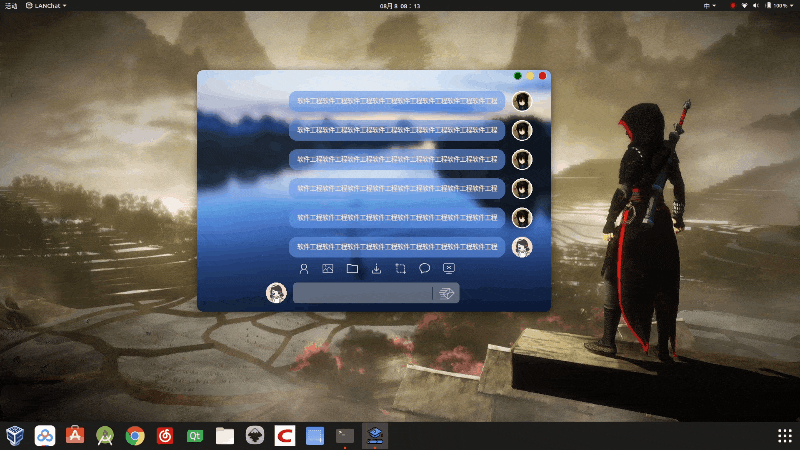The height and width of the screenshot is (450, 800).
Task: Open Ubuntu Software from the dock
Action: (75, 436)
